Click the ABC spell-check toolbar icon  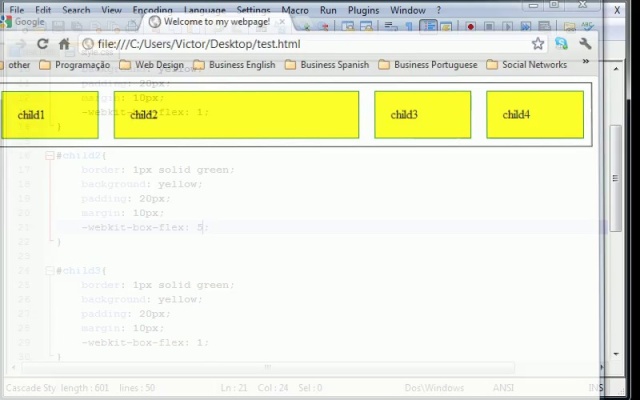pyautogui.click(x=587, y=27)
